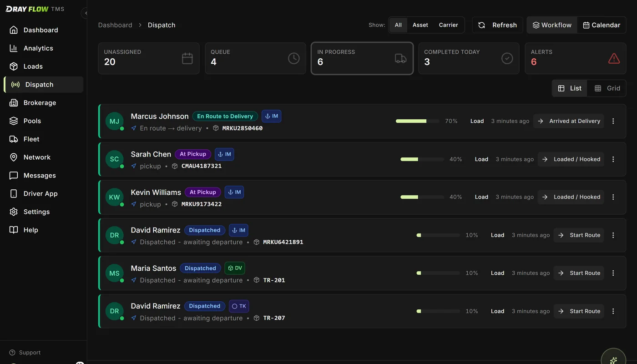Click container number CMAU4187321

(x=202, y=166)
